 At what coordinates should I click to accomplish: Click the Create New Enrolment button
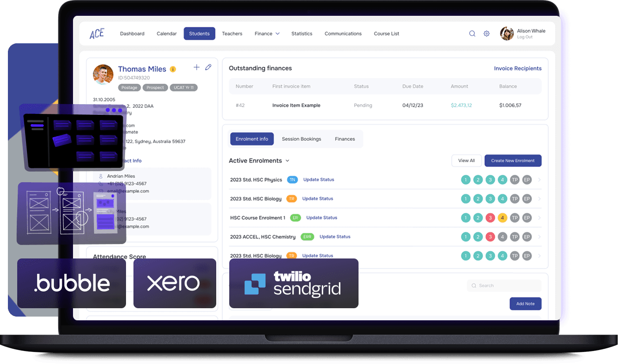[x=512, y=160]
